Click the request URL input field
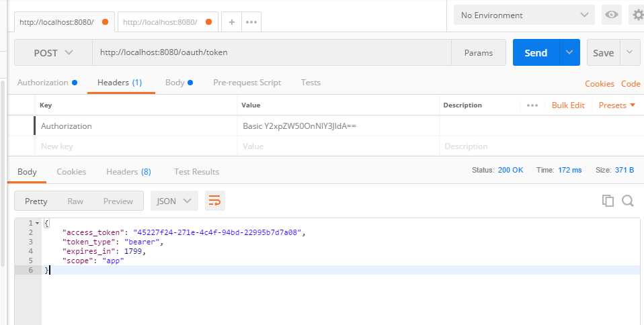644x325 pixels. (272, 52)
